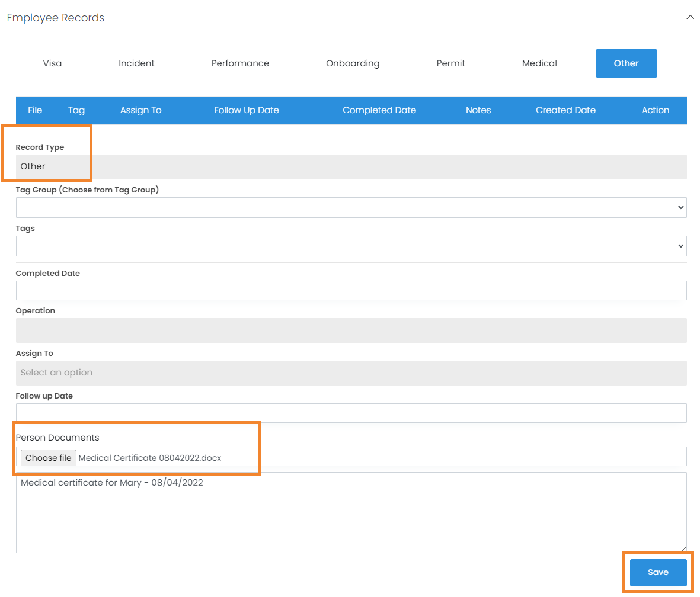The height and width of the screenshot is (597, 700).
Task: Click the Created Date column header
Action: point(565,110)
